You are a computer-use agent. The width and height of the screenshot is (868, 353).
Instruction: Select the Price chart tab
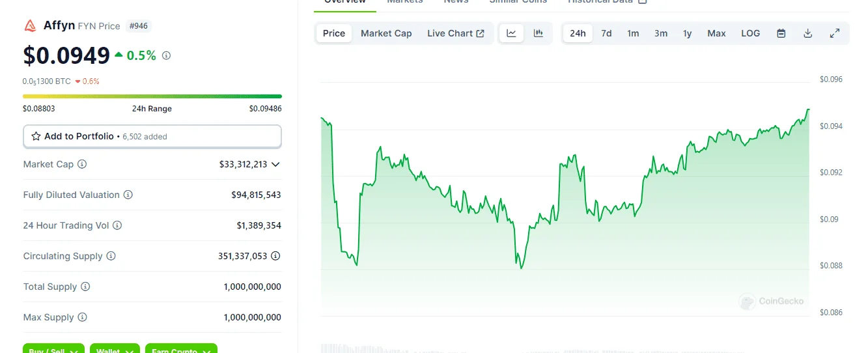[334, 33]
